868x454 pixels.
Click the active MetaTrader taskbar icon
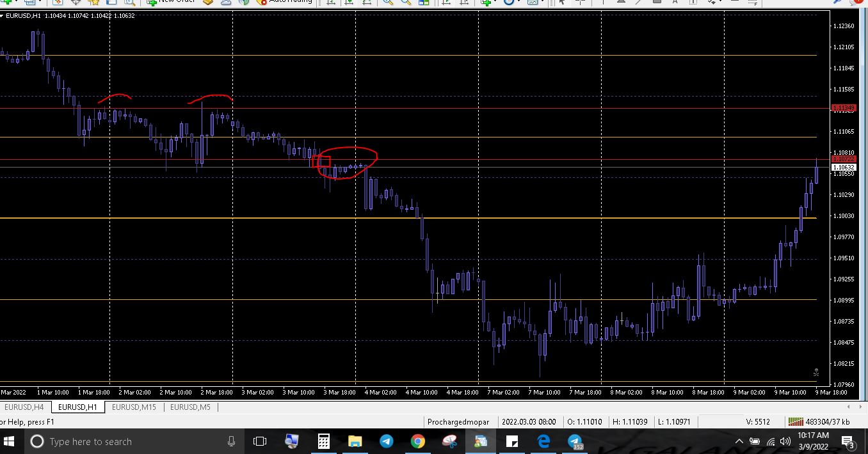[x=480, y=441]
